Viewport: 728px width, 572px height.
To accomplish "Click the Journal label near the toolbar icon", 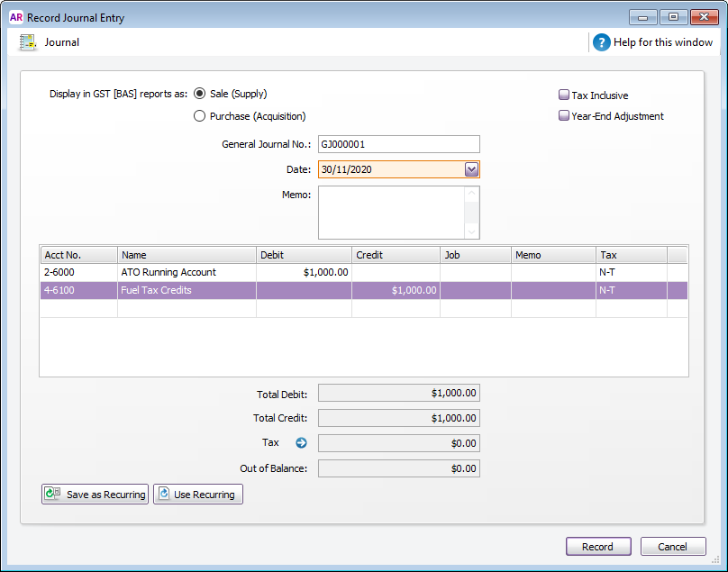I will coord(61,41).
